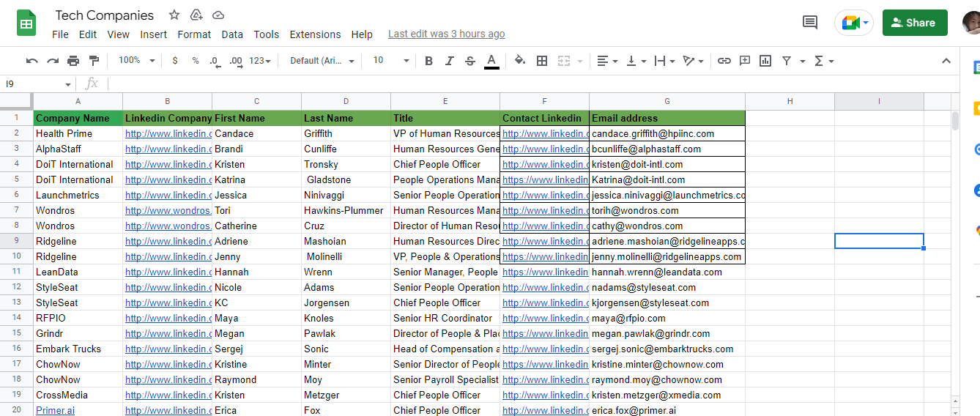Select column G header
The width and height of the screenshot is (980, 416).
pyautogui.click(x=667, y=101)
